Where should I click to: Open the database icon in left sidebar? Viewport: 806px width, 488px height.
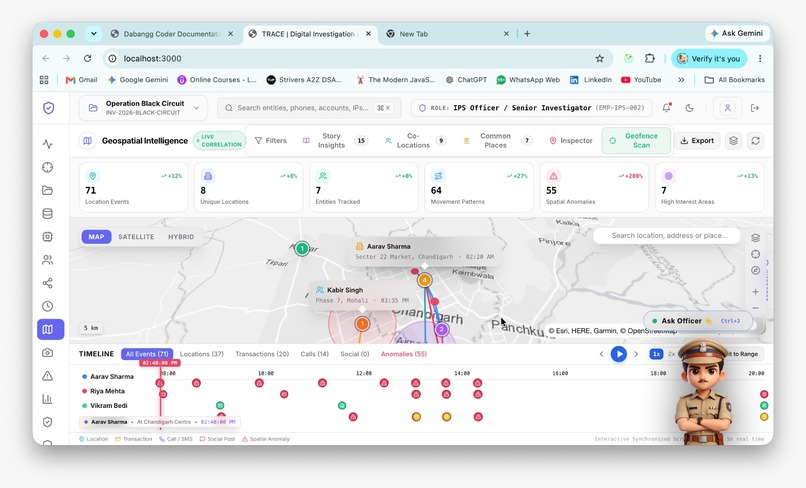[48, 213]
